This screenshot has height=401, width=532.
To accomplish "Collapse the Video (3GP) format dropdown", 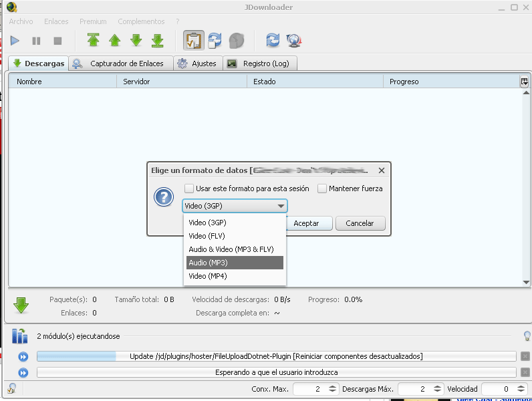I will (235, 206).
